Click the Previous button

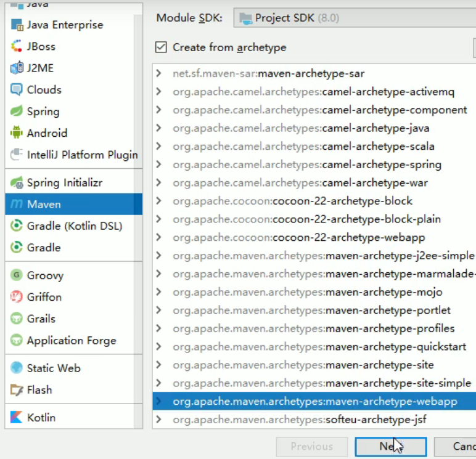[312, 447]
